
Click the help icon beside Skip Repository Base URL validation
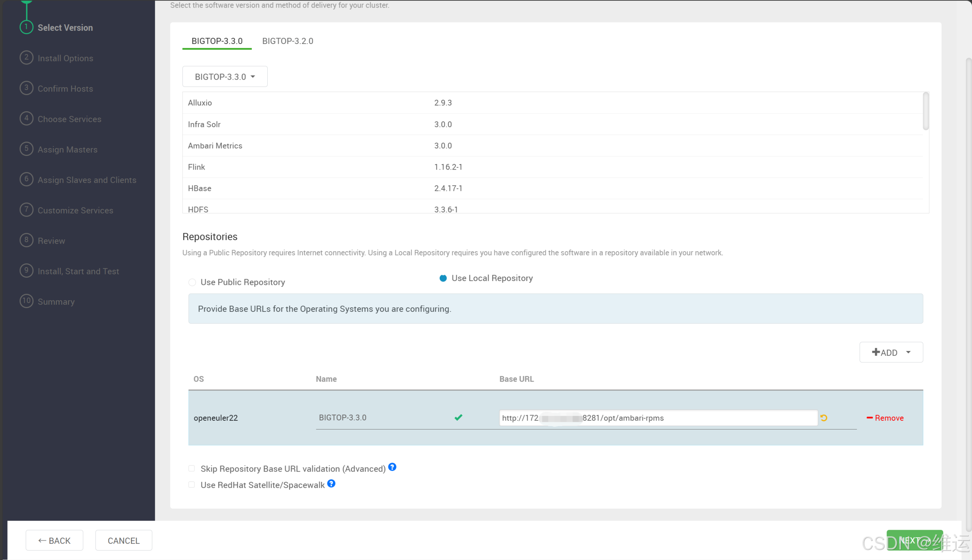[x=392, y=467]
